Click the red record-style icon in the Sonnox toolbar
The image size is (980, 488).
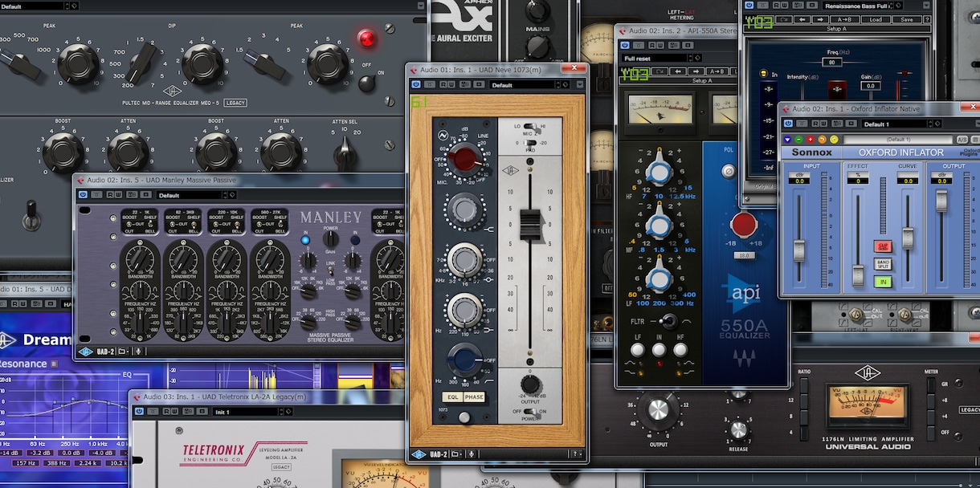pos(811,139)
